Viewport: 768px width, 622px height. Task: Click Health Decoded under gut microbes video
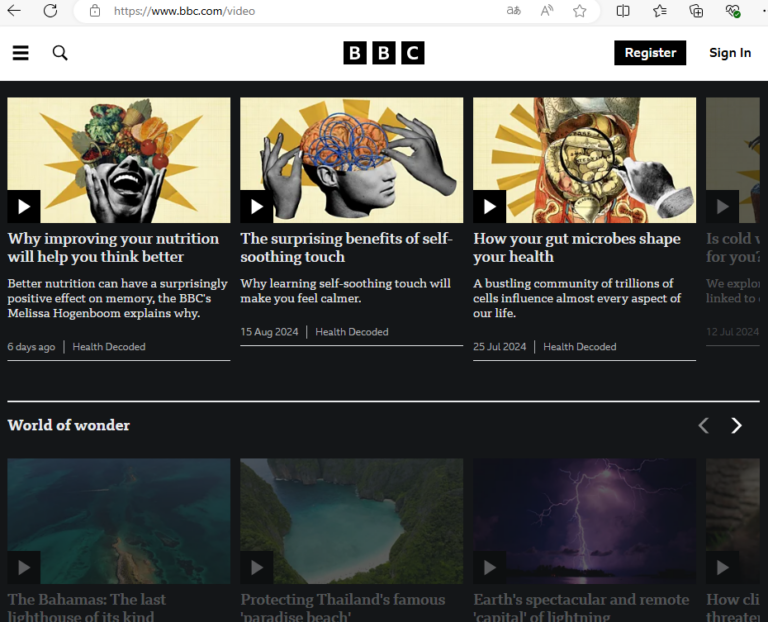coord(579,347)
